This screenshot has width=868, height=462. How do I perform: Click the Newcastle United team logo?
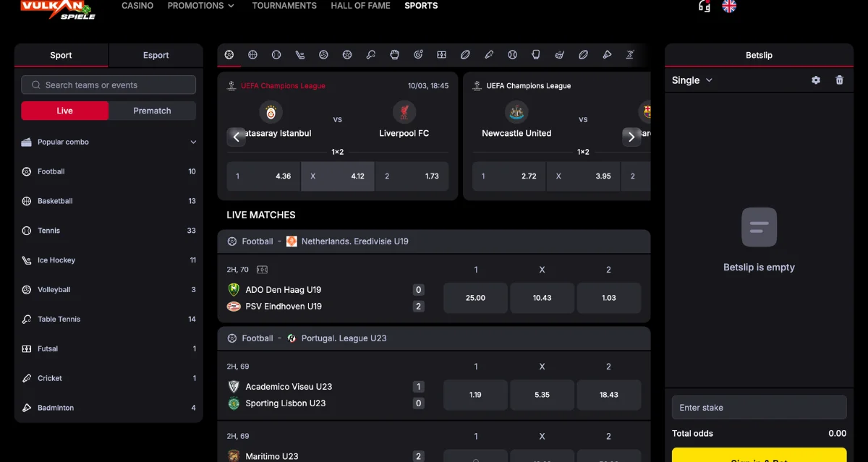(516, 112)
